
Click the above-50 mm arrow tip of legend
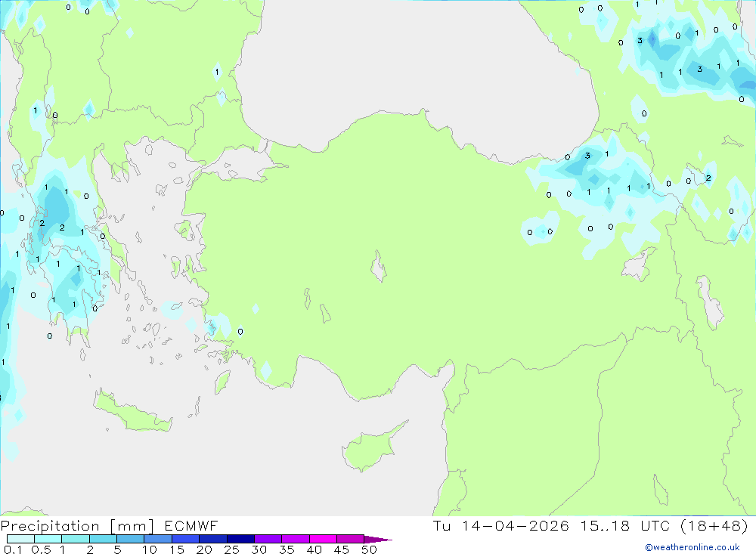(x=378, y=539)
